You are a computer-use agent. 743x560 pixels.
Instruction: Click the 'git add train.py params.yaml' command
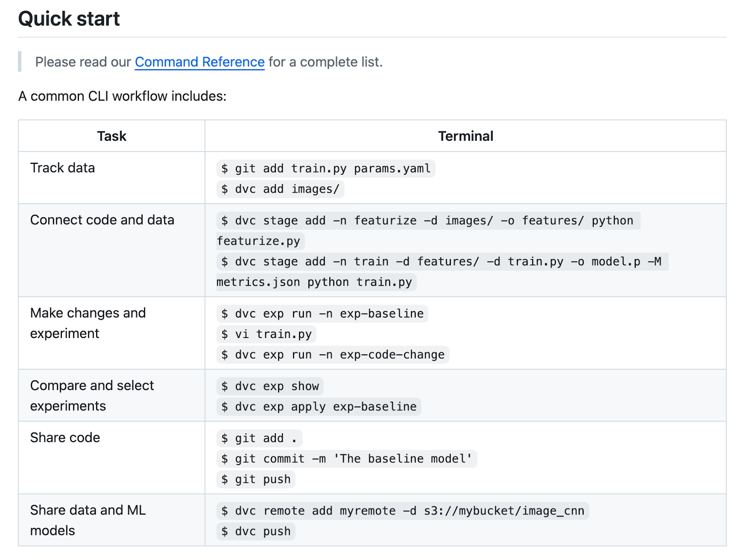[x=326, y=169]
